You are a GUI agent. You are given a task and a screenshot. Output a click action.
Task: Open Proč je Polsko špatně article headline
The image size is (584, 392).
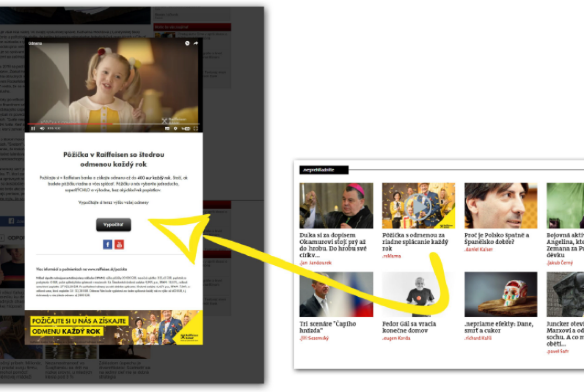click(497, 238)
